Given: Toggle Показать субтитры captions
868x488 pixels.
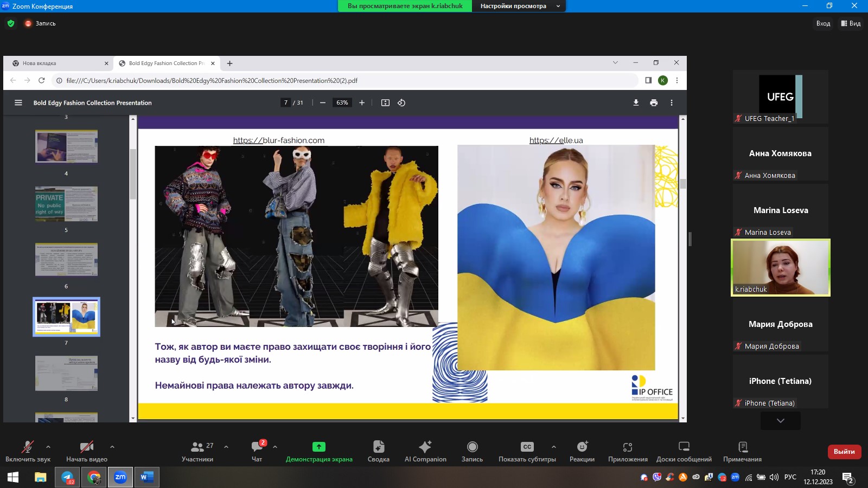Looking at the screenshot, I should pos(527,451).
